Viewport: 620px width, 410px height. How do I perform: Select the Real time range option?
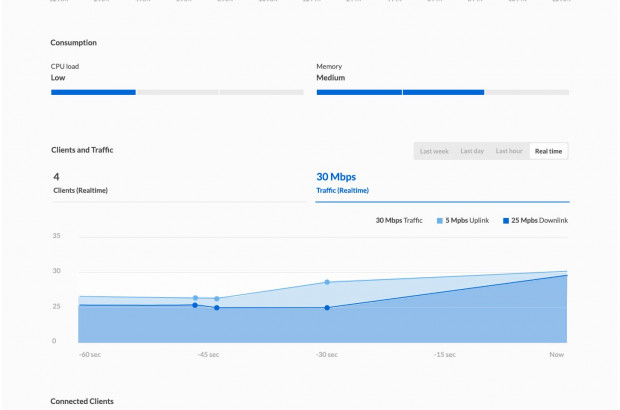(548, 151)
